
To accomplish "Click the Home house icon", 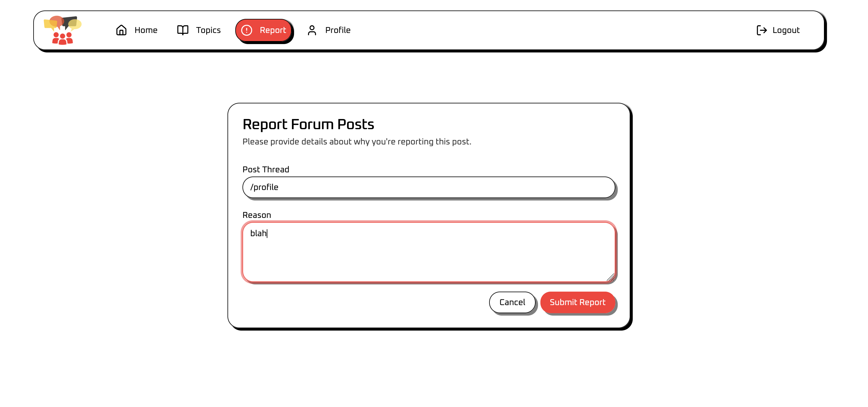I will (121, 30).
